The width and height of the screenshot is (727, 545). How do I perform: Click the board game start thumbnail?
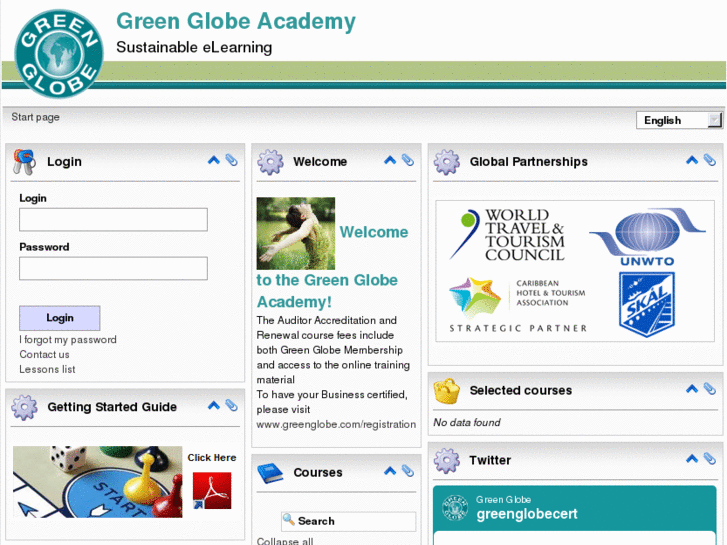point(97,482)
